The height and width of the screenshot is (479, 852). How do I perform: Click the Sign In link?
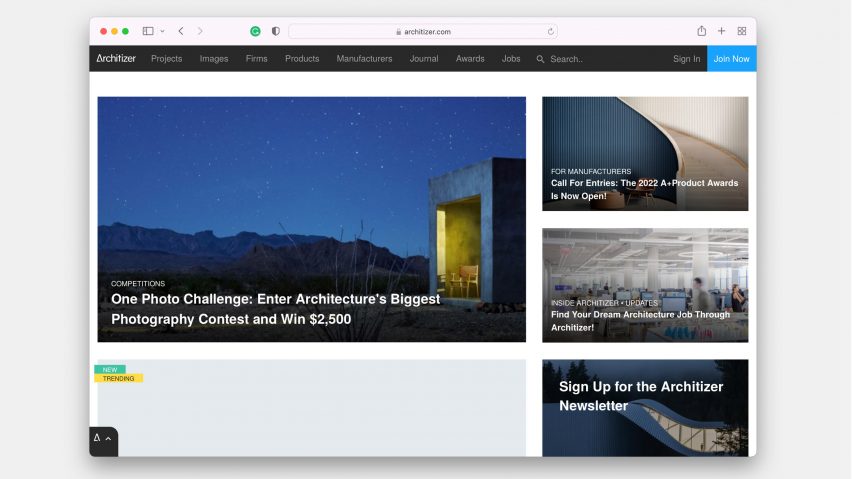point(686,59)
